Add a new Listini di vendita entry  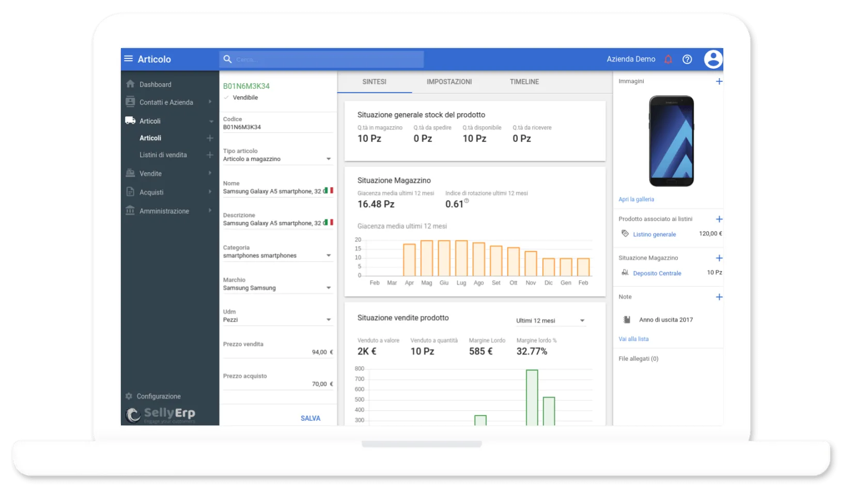(210, 155)
